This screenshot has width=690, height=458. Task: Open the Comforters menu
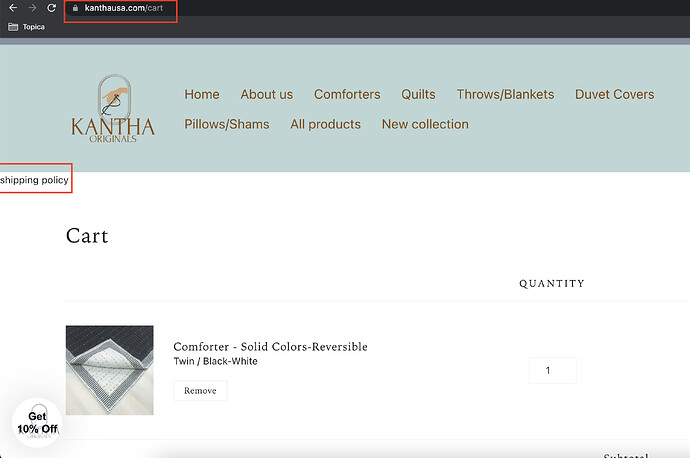pyautogui.click(x=347, y=94)
